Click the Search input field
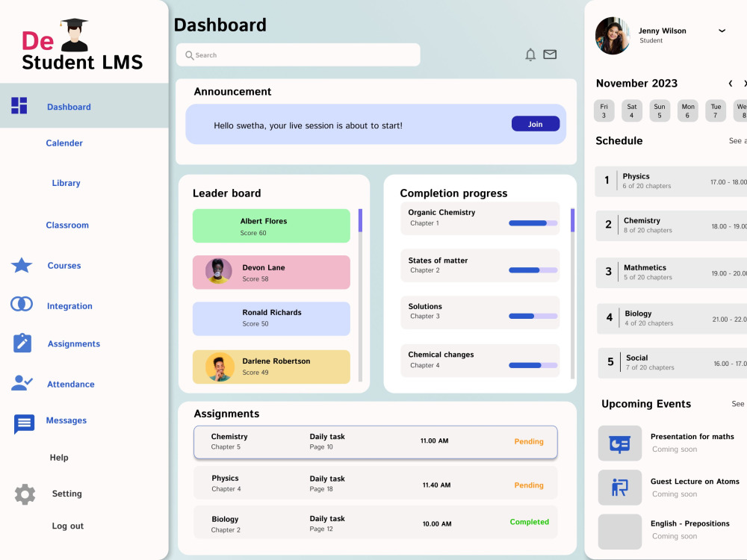The image size is (747, 560). (298, 55)
